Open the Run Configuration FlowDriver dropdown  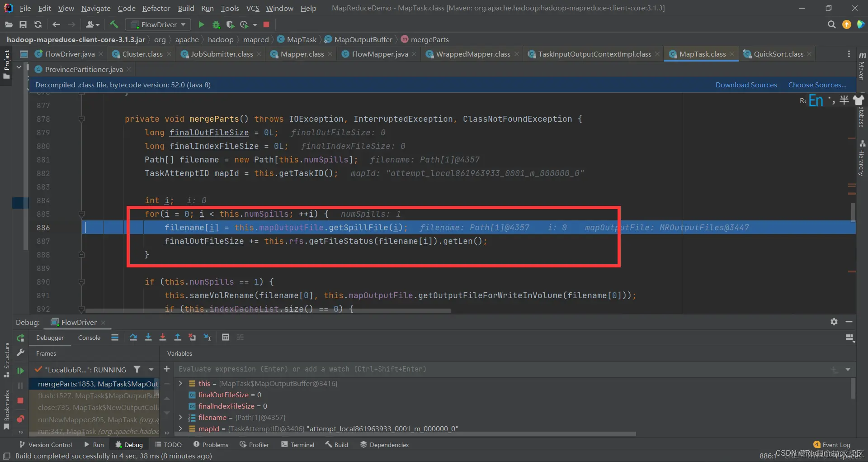[x=158, y=24]
